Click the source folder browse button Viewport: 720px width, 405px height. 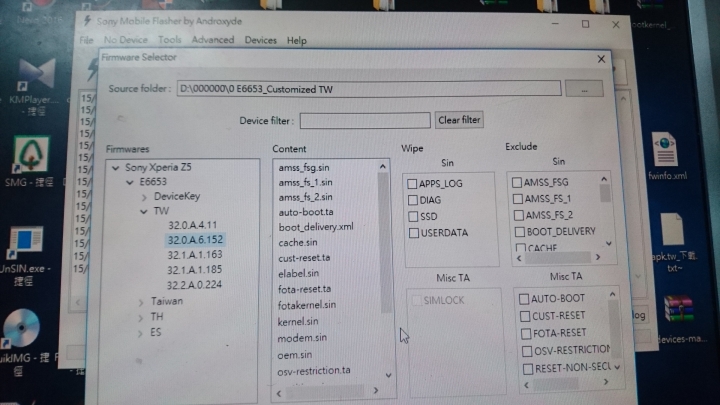pyautogui.click(x=584, y=89)
